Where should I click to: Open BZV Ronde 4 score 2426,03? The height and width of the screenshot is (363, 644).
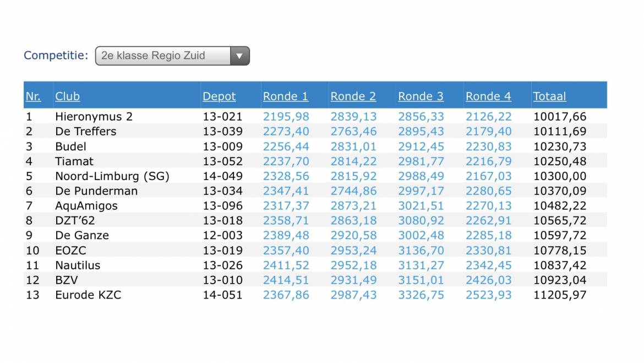489,280
